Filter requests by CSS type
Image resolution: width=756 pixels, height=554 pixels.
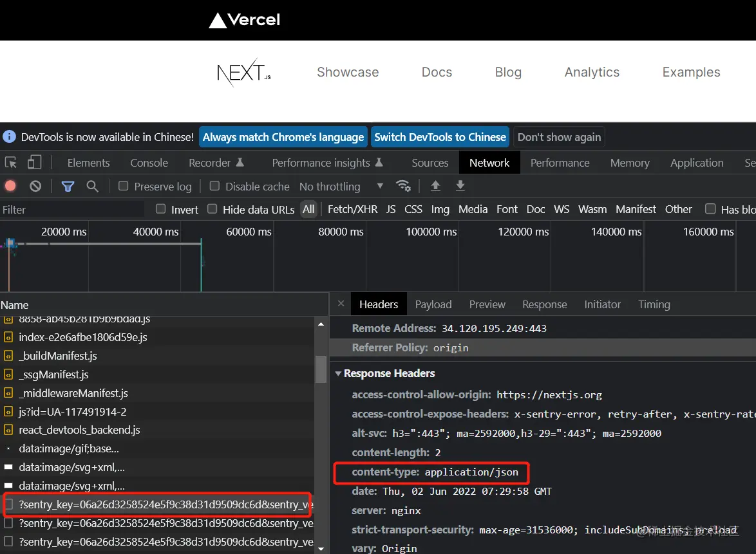(x=413, y=209)
